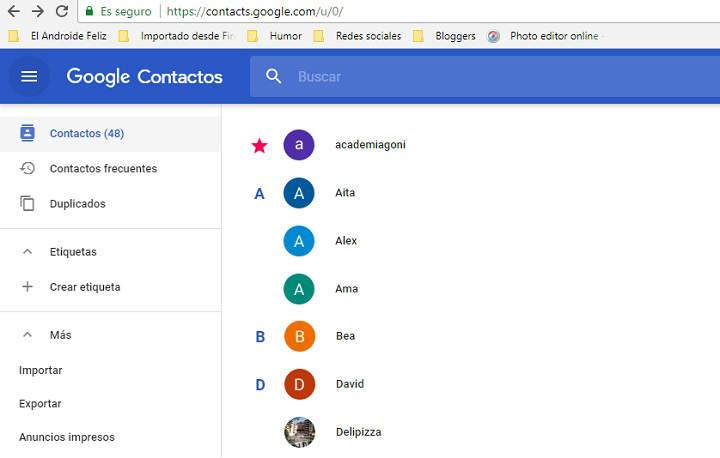Image resolution: width=720 pixels, height=458 pixels.
Task: Click the search magnifier icon
Action: [273, 76]
